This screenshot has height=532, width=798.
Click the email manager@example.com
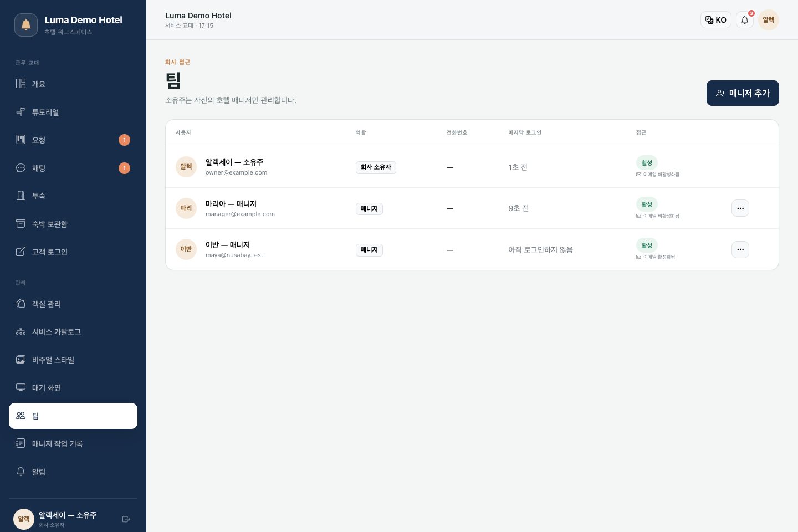click(240, 214)
